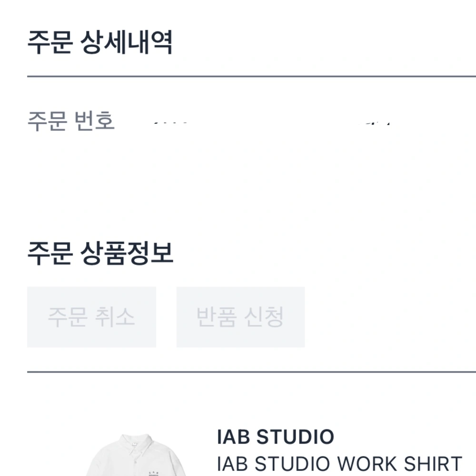This screenshot has width=476, height=476.
Task: Open the bold IAB STUDIO brand link
Action: 276,437
